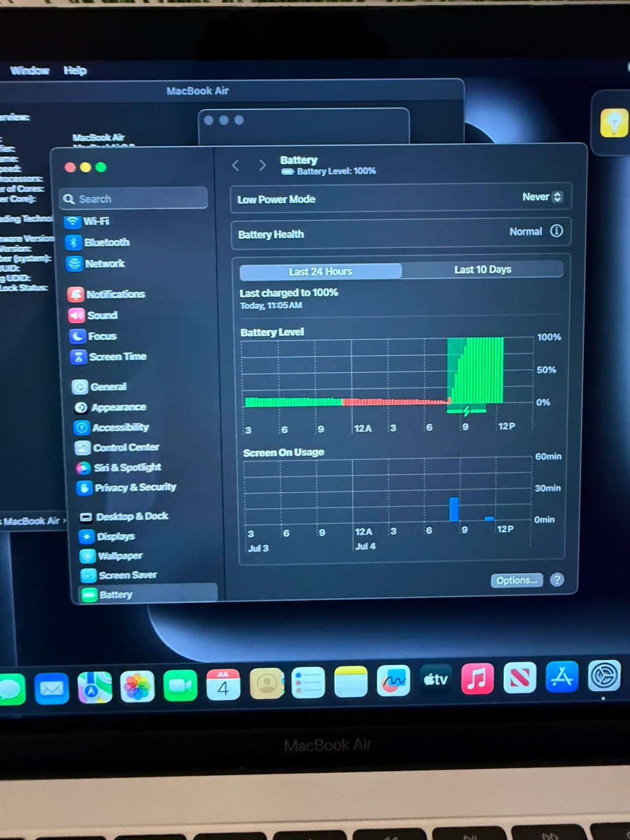Viewport: 630px width, 840px height.
Task: Open Notes from the Dock
Action: pos(351,682)
